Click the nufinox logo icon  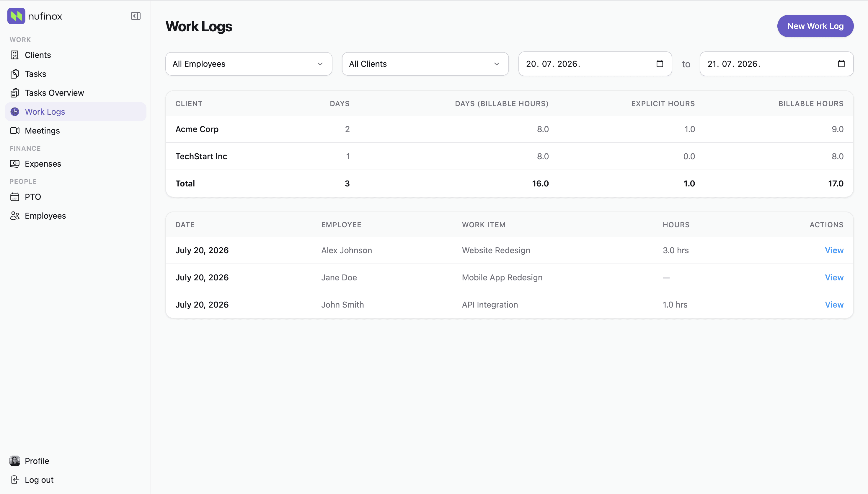tap(16, 16)
